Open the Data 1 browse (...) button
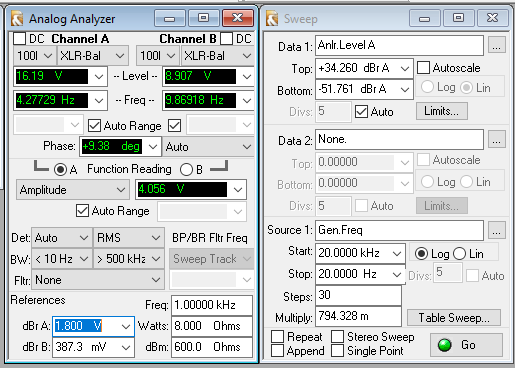 [497, 45]
